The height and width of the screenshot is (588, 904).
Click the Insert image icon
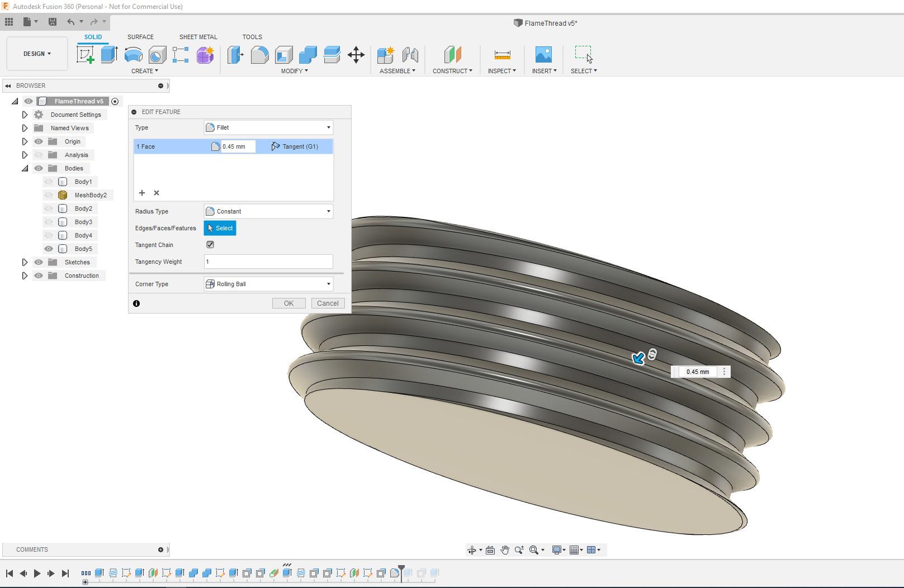543,55
